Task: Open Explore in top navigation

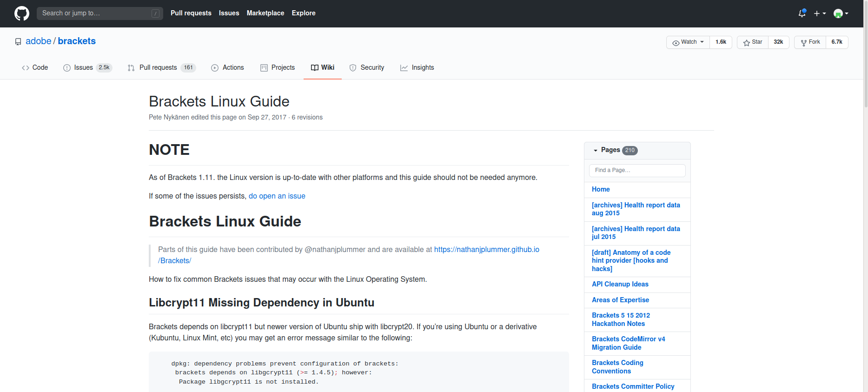Action: click(x=304, y=13)
